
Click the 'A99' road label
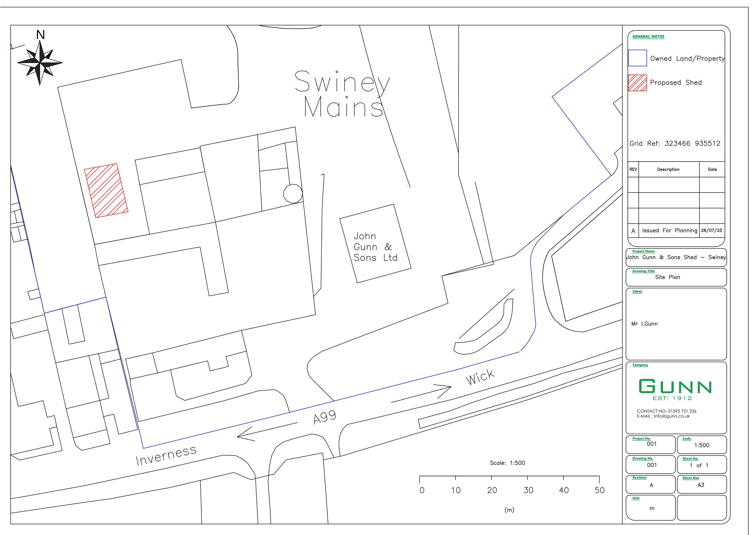325,417
